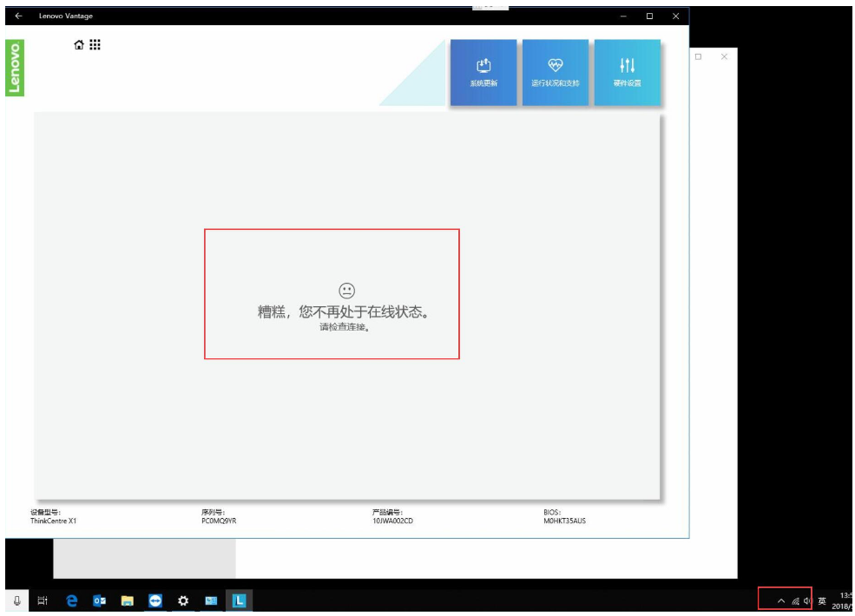Viewport: 855px width, 616px height.
Task: Select the Lenovo Vantage taskbar icon
Action: [x=240, y=600]
